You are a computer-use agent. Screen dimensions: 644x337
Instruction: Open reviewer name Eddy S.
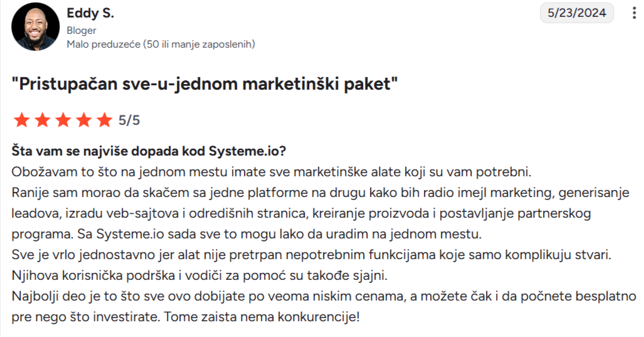(90, 14)
